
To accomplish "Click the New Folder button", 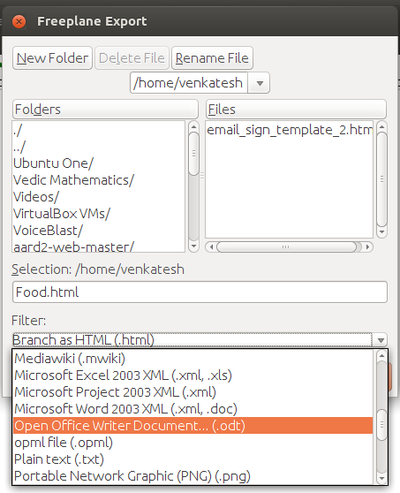I will 52,58.
